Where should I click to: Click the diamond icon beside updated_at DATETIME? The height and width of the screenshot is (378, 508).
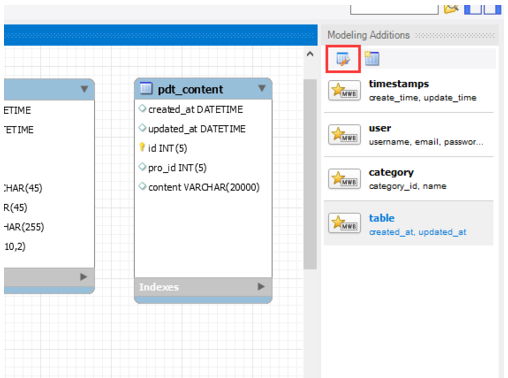tap(142, 128)
